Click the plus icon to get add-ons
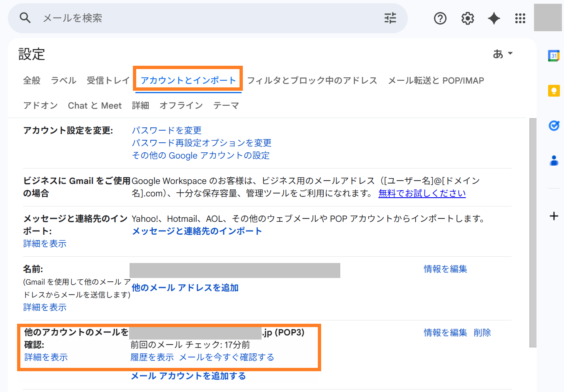 pyautogui.click(x=554, y=216)
